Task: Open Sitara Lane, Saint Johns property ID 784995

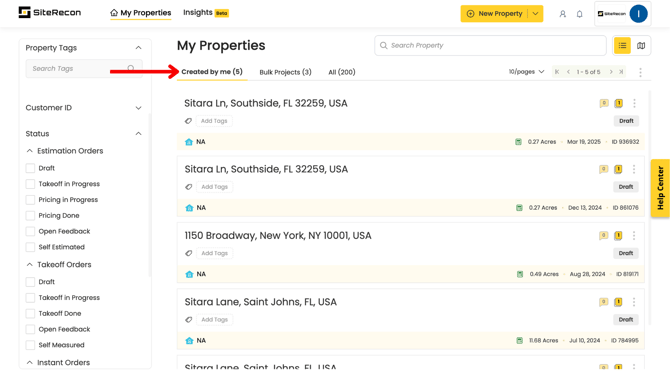Action: point(261,302)
